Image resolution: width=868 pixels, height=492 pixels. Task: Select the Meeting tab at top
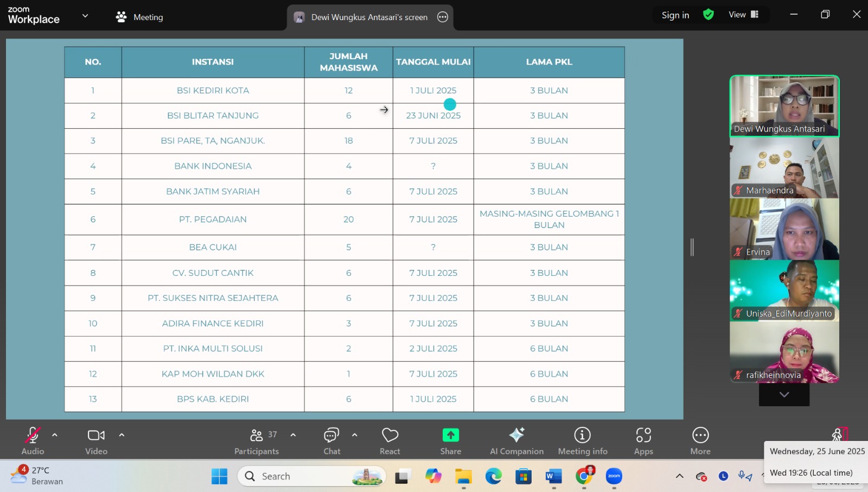coord(139,17)
